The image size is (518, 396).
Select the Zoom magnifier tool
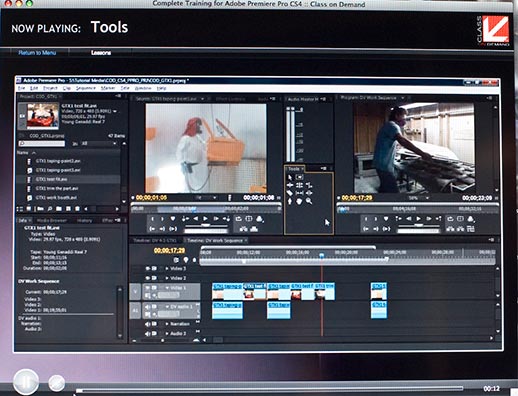[309, 201]
